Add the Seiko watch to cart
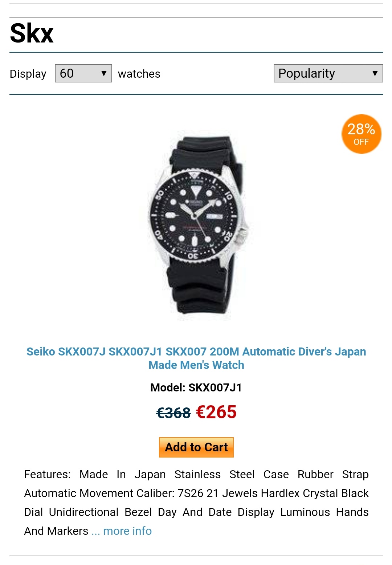Viewport: 392px width, 565px height. 196,447
